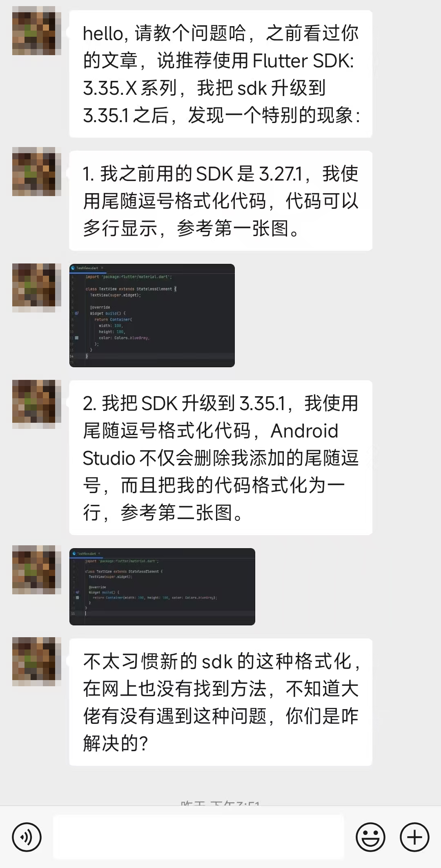The height and width of the screenshot is (868, 441).
Task: Select the message about Android Studio removing commas
Action: point(220,457)
